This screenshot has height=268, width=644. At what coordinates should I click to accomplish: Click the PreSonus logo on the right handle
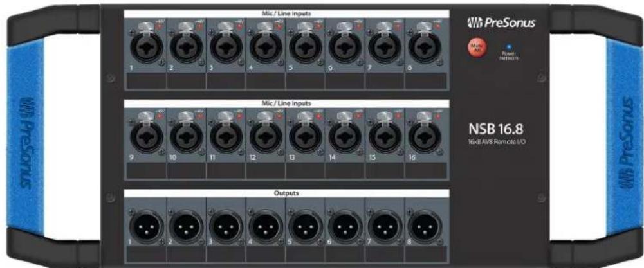(x=627, y=143)
